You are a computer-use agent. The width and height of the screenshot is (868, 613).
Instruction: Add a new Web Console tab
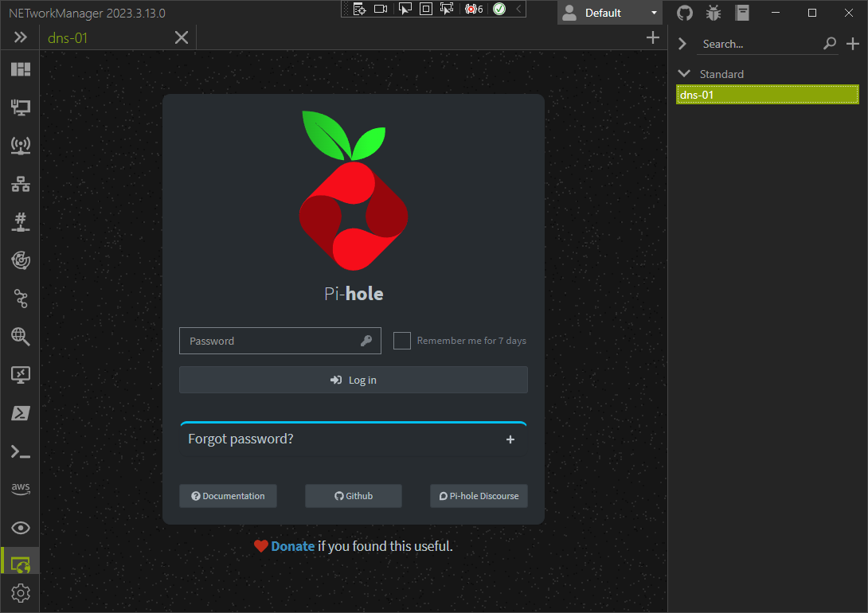(x=653, y=37)
